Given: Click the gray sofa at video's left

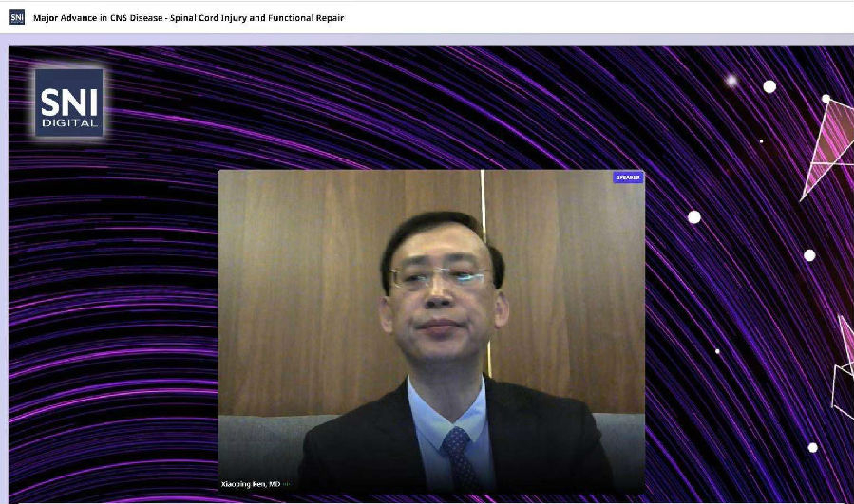Looking at the screenshot, I should [252, 446].
